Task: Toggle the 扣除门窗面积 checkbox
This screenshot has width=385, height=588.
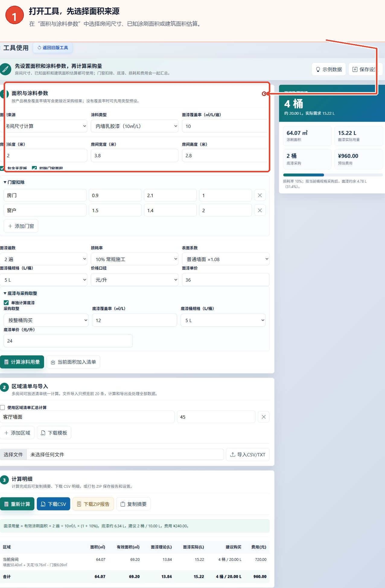Action: pos(34,168)
